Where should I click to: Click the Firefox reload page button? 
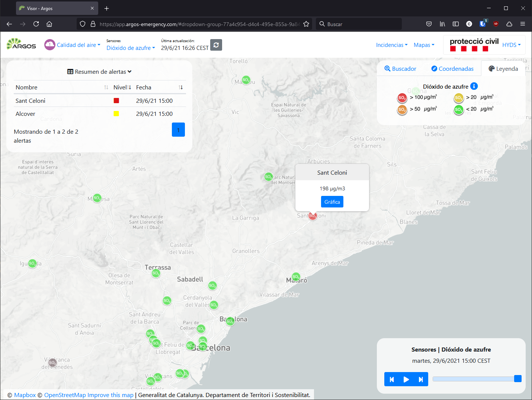[x=36, y=24]
